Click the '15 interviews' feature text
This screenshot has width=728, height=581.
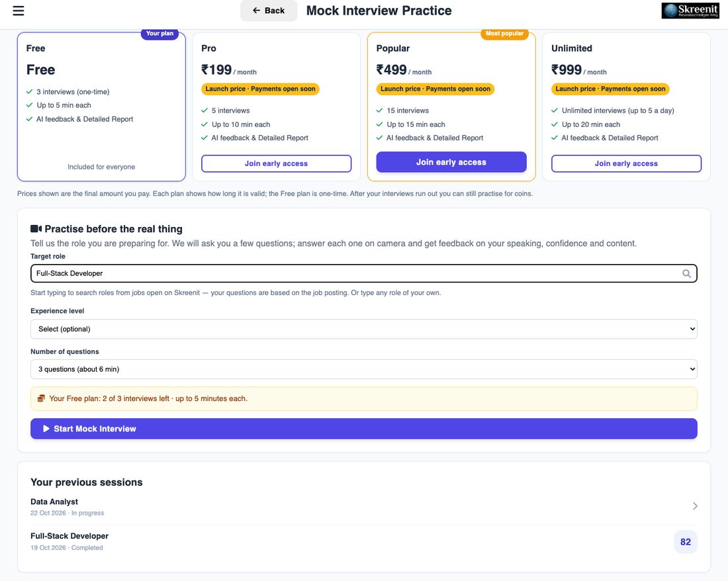pos(408,111)
